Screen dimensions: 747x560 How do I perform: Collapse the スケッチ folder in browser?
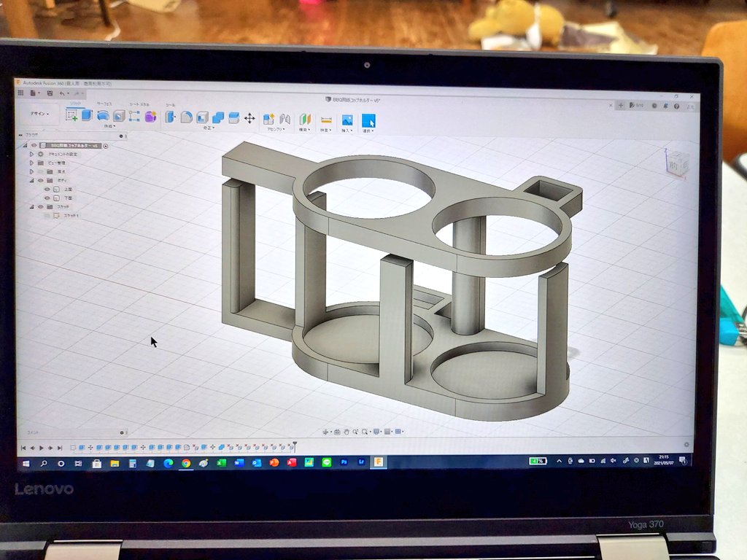[x=31, y=207]
